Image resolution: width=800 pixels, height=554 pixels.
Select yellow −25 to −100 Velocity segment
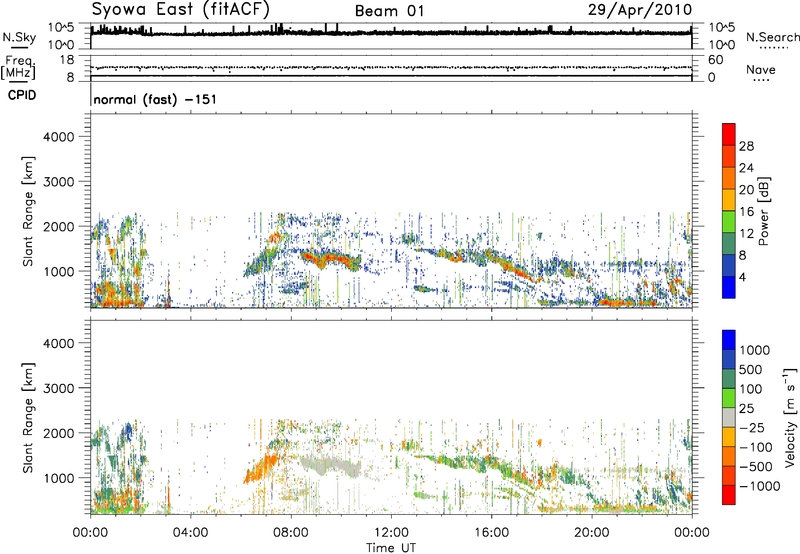tap(729, 437)
